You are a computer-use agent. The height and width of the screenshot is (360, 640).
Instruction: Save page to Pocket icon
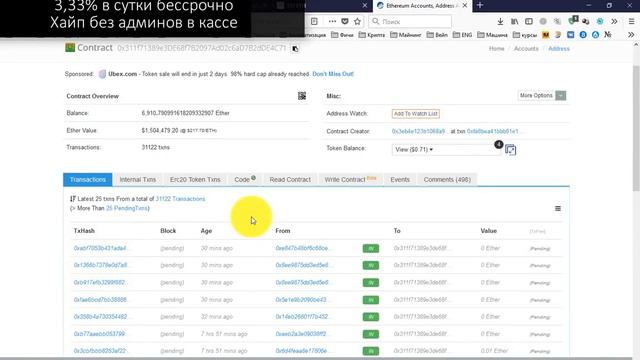tap(345, 21)
